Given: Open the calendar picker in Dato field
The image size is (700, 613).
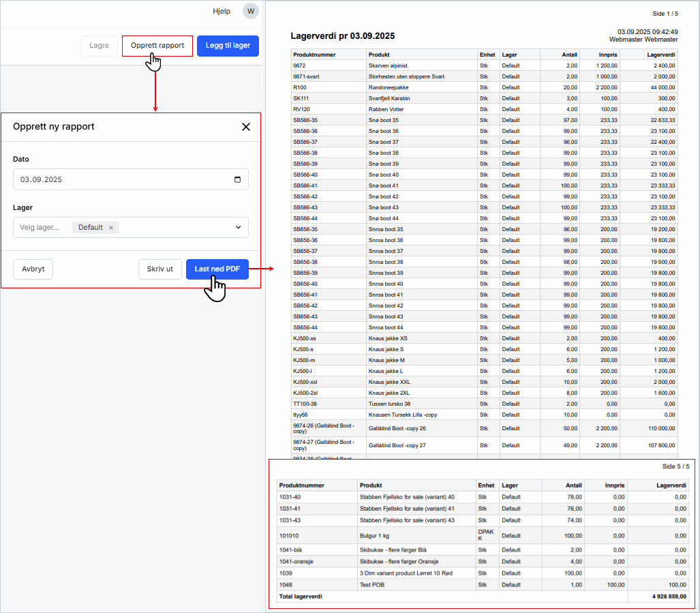Looking at the screenshot, I should point(237,180).
